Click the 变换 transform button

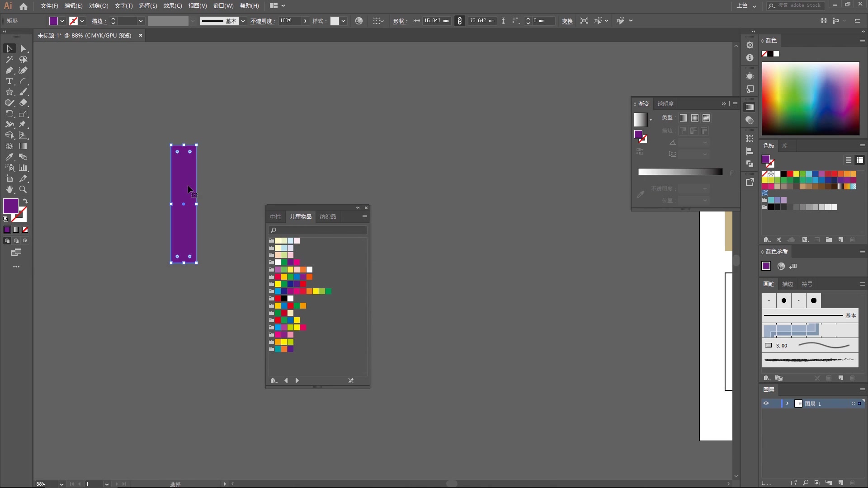tap(567, 21)
